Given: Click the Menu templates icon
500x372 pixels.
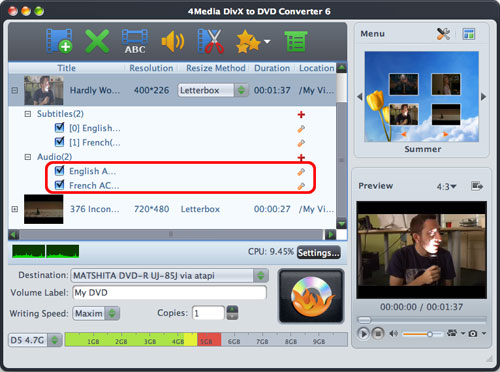Looking at the screenshot, I should pos(468,34).
